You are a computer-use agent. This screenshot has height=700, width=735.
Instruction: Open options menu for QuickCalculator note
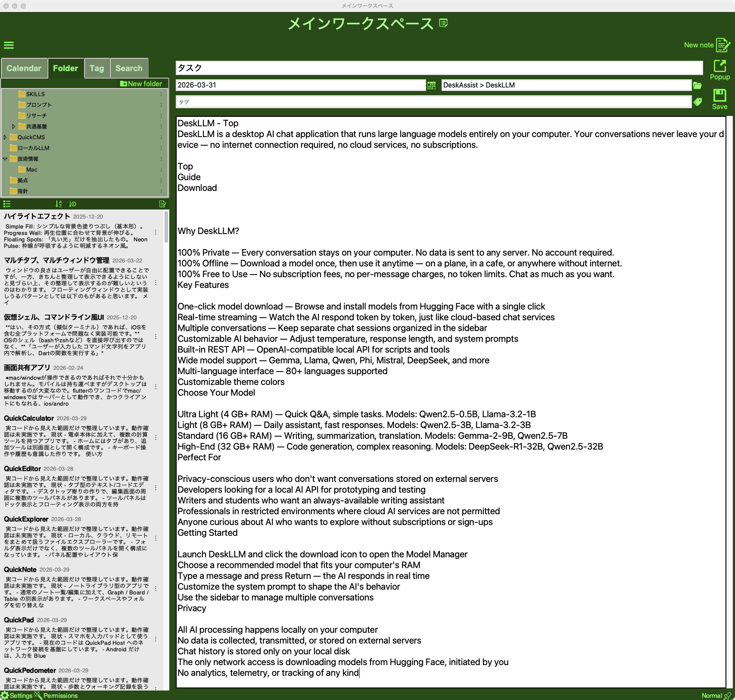click(x=156, y=437)
